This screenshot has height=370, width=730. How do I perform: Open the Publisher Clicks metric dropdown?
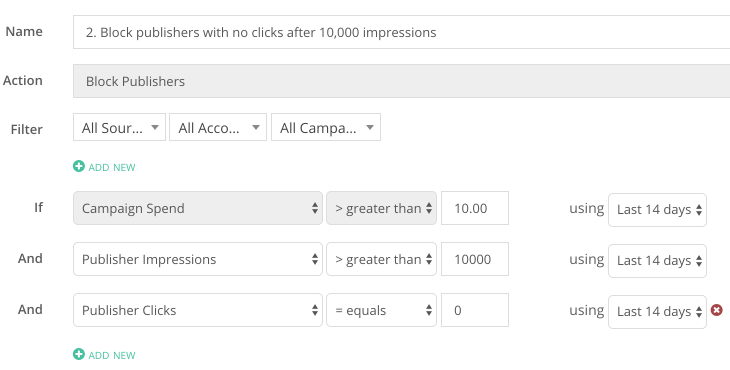[198, 310]
